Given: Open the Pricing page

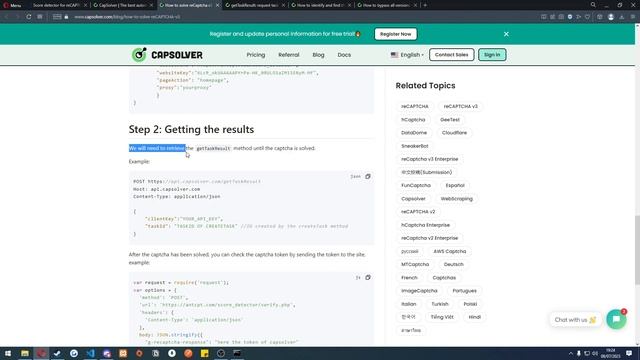Looking at the screenshot, I should click(256, 55).
